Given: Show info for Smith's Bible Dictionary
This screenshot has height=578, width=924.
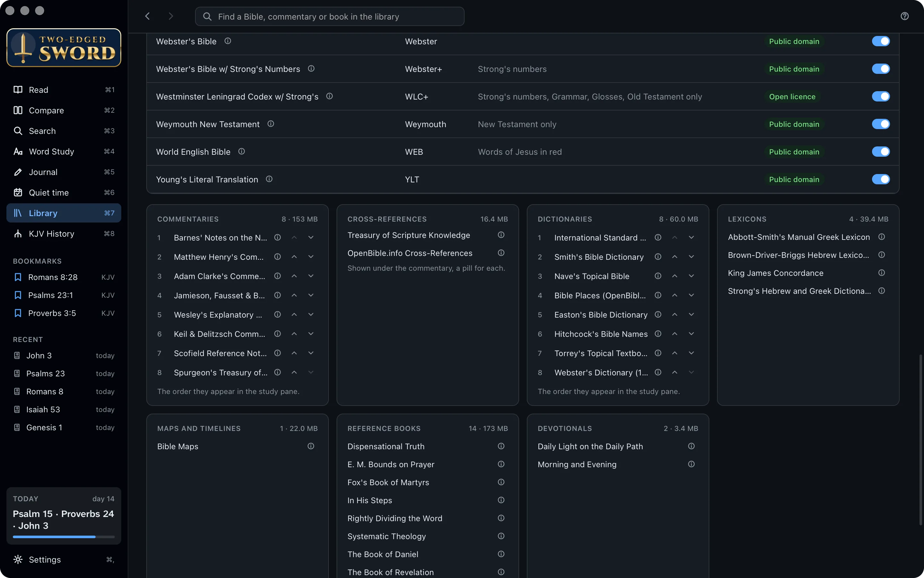Looking at the screenshot, I should (658, 257).
